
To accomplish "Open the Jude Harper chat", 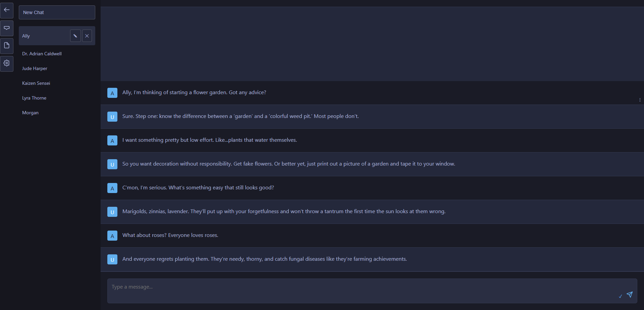I will [x=35, y=68].
